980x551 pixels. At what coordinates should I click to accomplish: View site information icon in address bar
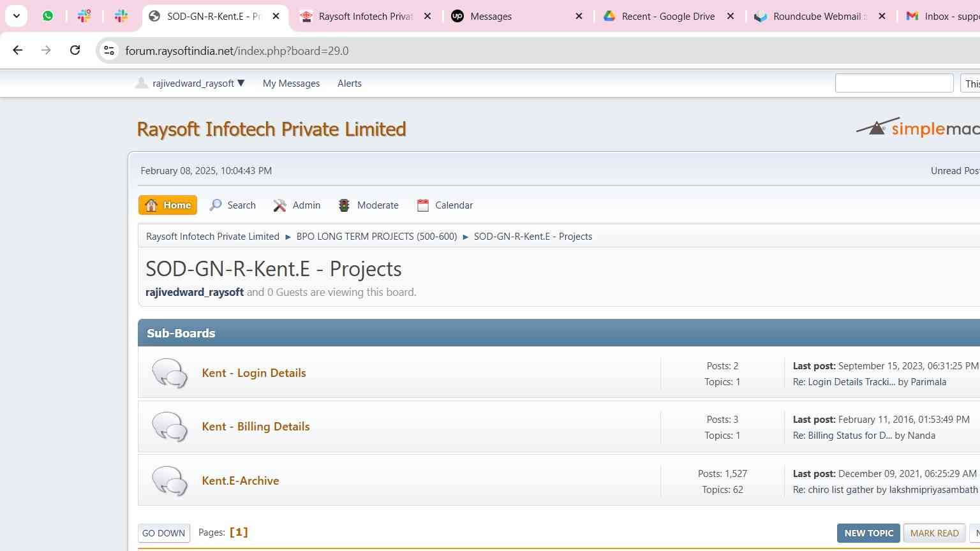[109, 50]
